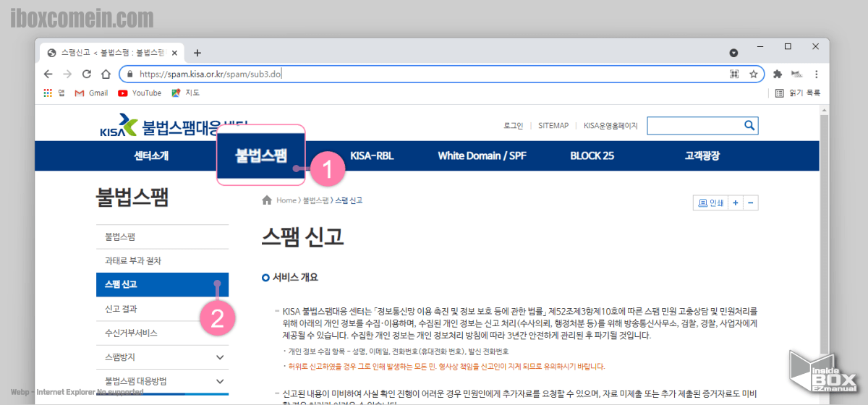Close the 스팸신고 browser tab
Image resolution: width=868 pixels, height=405 pixels.
174,53
